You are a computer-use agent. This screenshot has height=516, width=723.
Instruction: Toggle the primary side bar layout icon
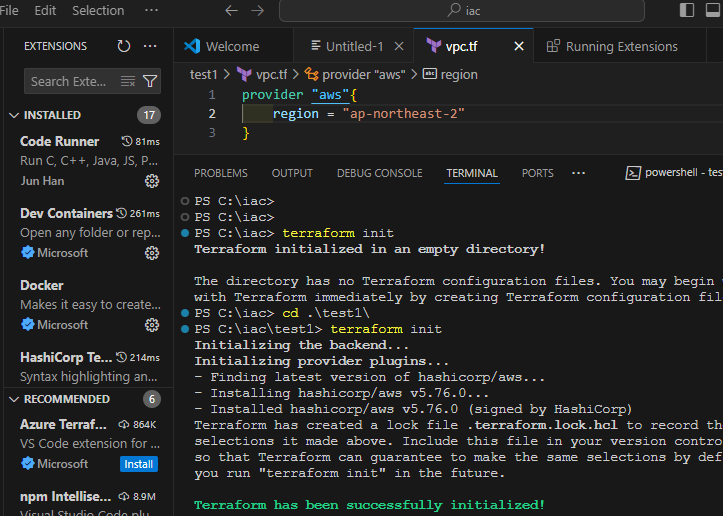click(x=687, y=10)
